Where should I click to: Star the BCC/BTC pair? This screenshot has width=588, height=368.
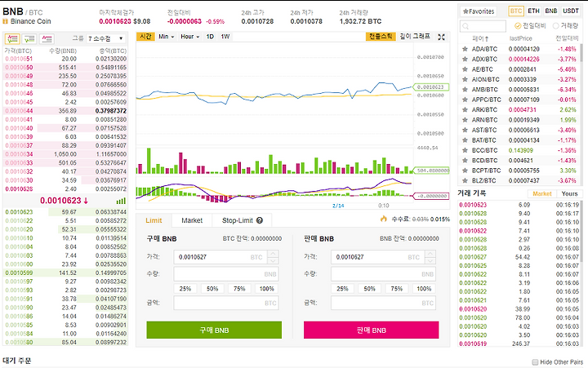(x=465, y=150)
